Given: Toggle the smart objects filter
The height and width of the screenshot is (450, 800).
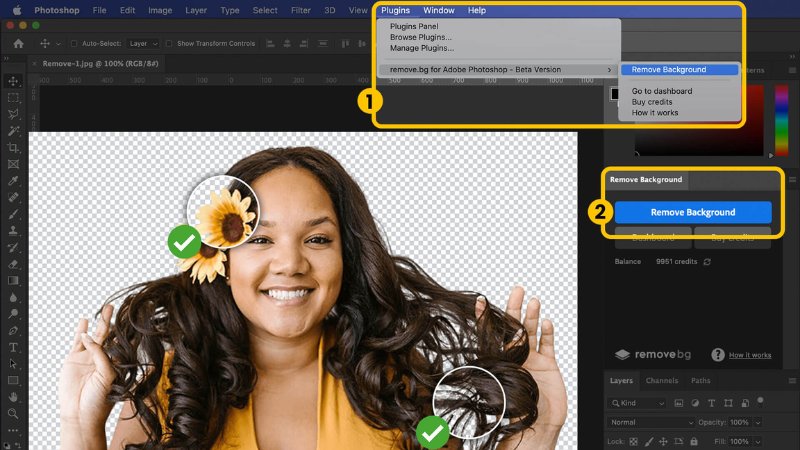Looking at the screenshot, I should [745, 403].
